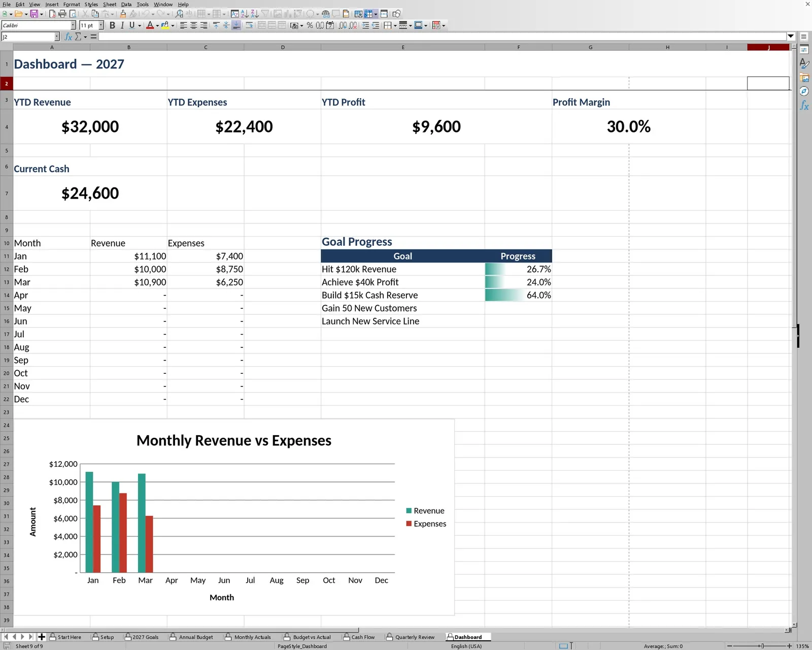Click the Print icon
The height and width of the screenshot is (650, 812).
[x=62, y=14]
